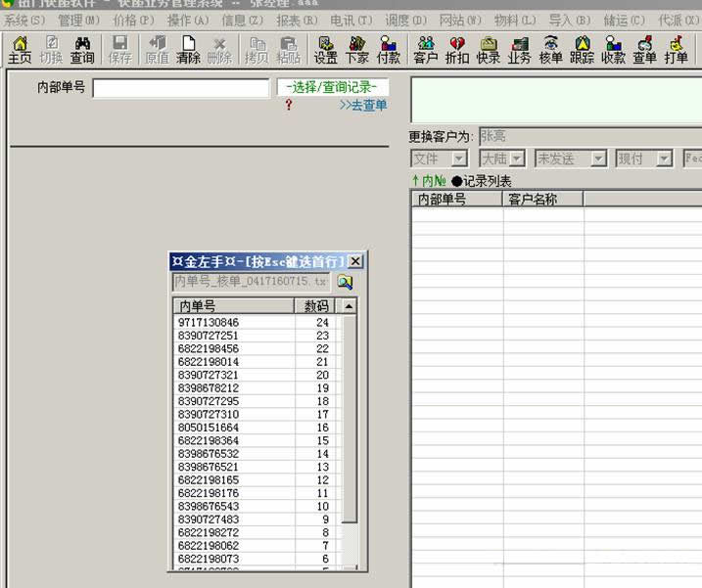Click the ↑内№ sort link
702x588 pixels.
tap(429, 181)
